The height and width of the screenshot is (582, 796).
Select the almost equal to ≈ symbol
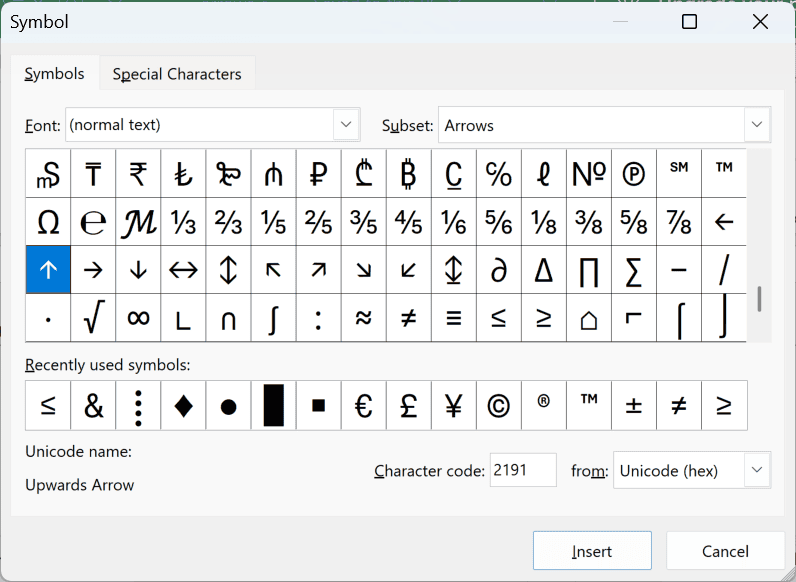363,317
